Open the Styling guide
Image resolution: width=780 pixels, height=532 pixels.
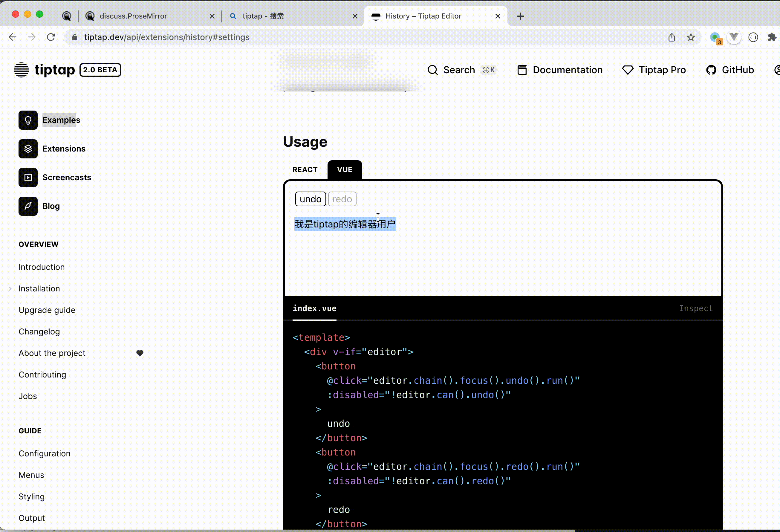[32, 496]
